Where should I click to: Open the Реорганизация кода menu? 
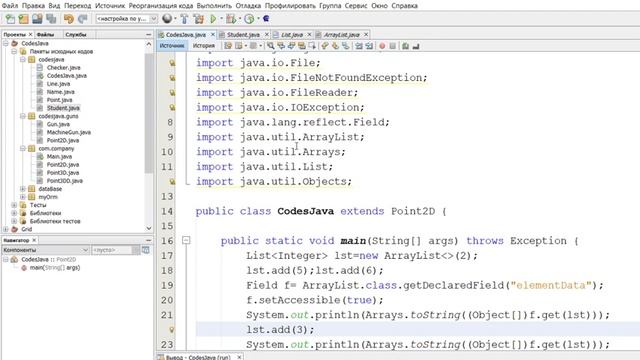(x=161, y=6)
